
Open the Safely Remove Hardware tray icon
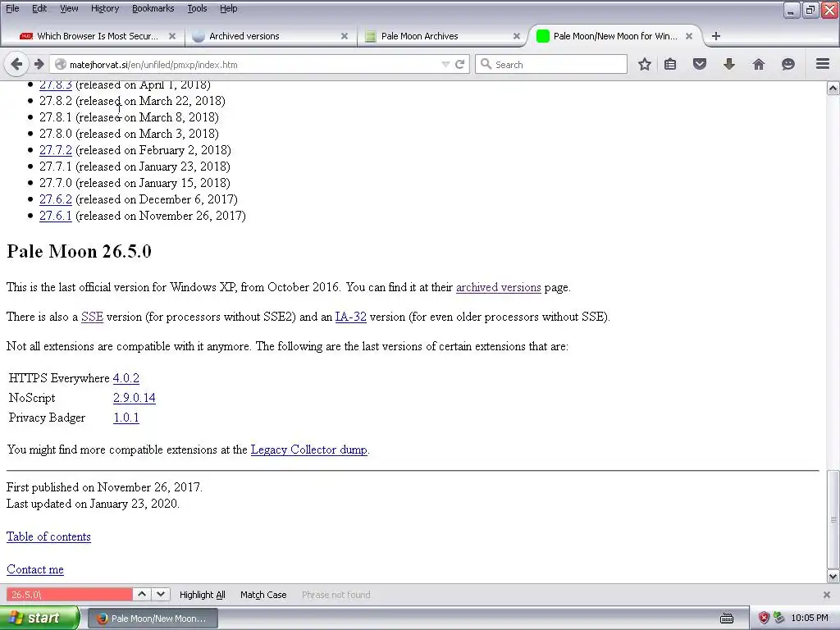tap(778, 618)
